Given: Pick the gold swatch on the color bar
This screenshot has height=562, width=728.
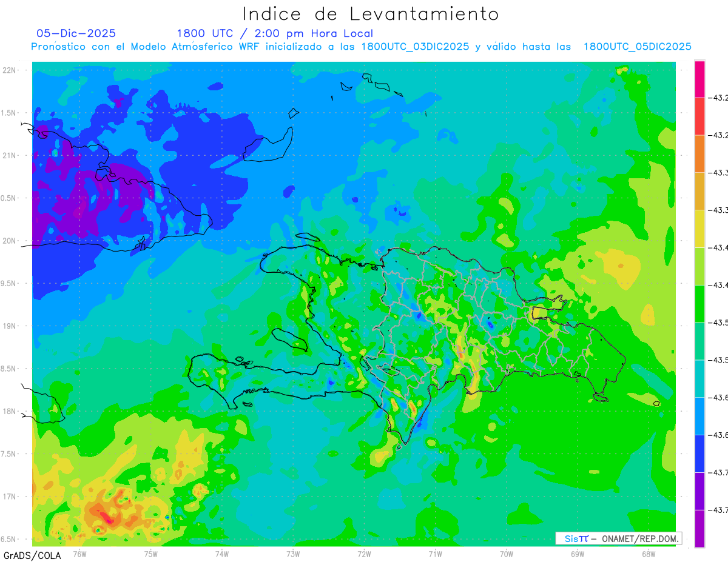Looking at the screenshot, I should click(699, 191).
